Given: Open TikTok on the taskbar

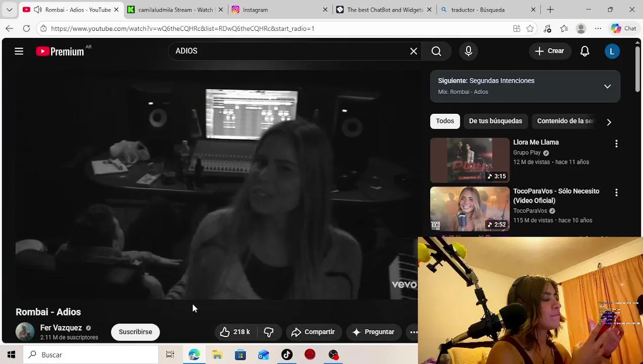Looking at the screenshot, I should pos(287,355).
